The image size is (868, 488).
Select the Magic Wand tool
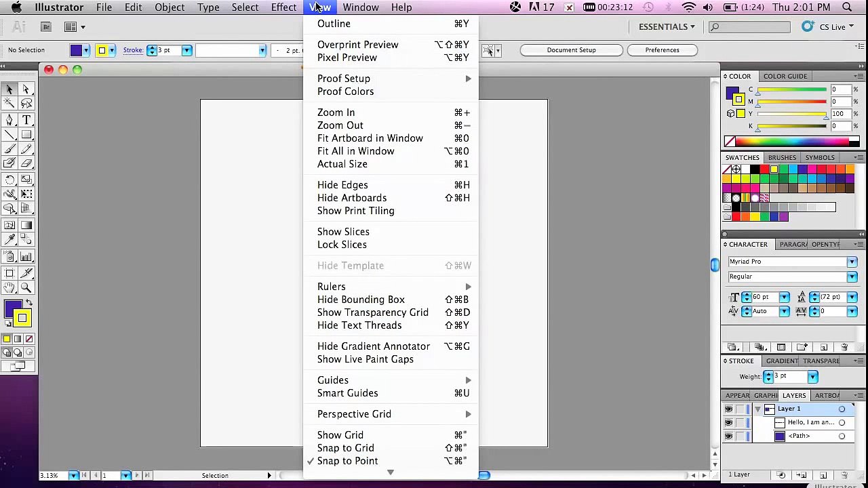tap(9, 104)
